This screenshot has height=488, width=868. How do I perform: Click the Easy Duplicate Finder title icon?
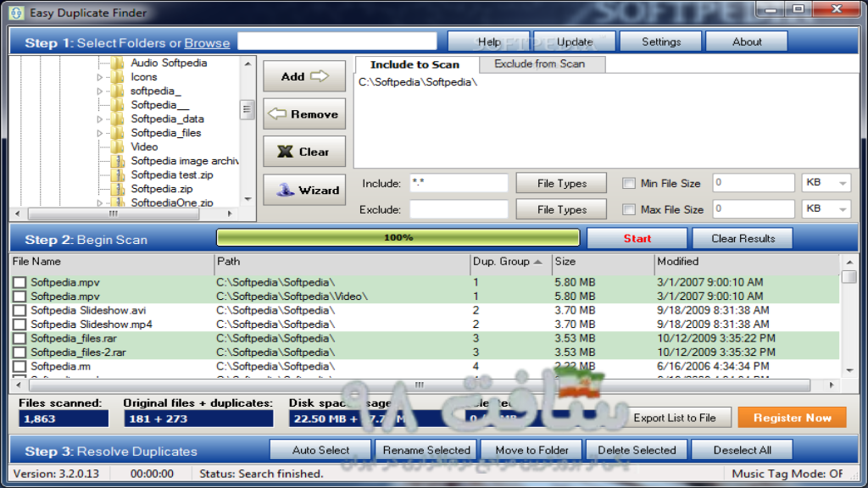pos(16,12)
